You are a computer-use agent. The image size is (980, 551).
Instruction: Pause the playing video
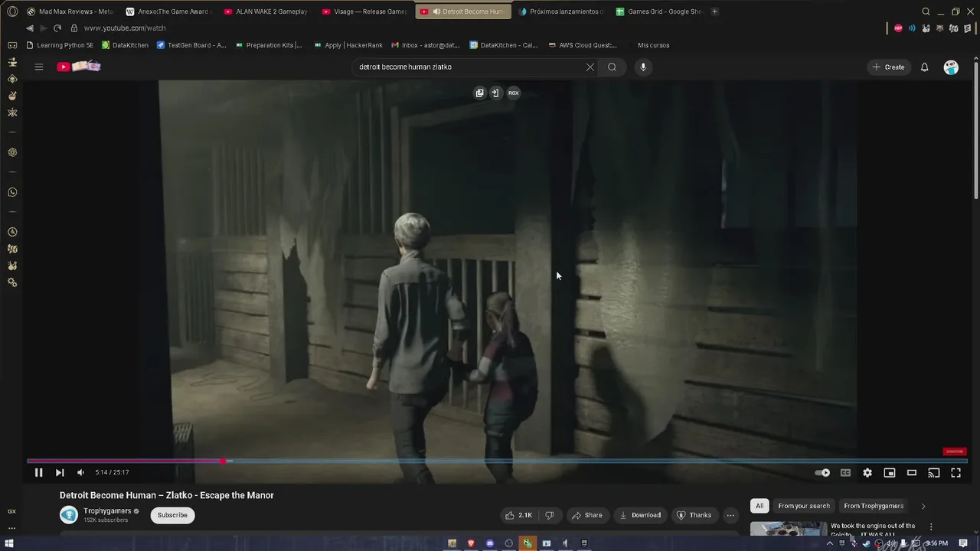[38, 473]
